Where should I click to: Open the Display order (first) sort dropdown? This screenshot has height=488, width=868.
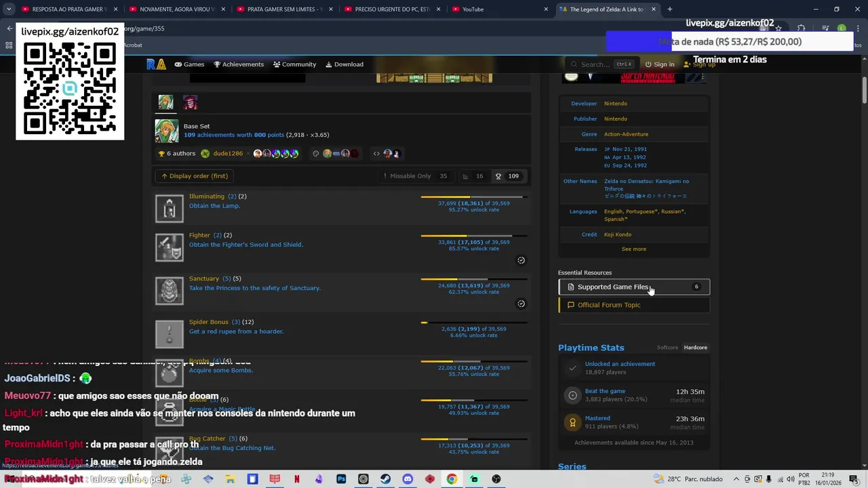(x=194, y=176)
